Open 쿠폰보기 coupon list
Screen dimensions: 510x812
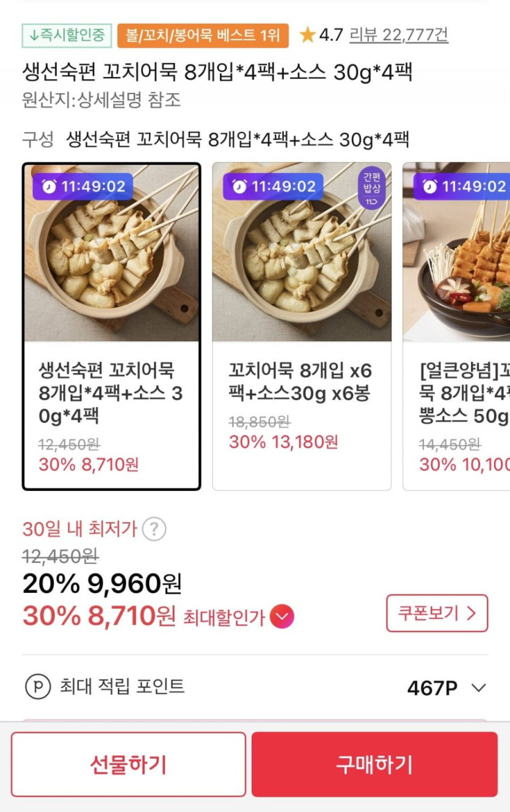point(437,613)
